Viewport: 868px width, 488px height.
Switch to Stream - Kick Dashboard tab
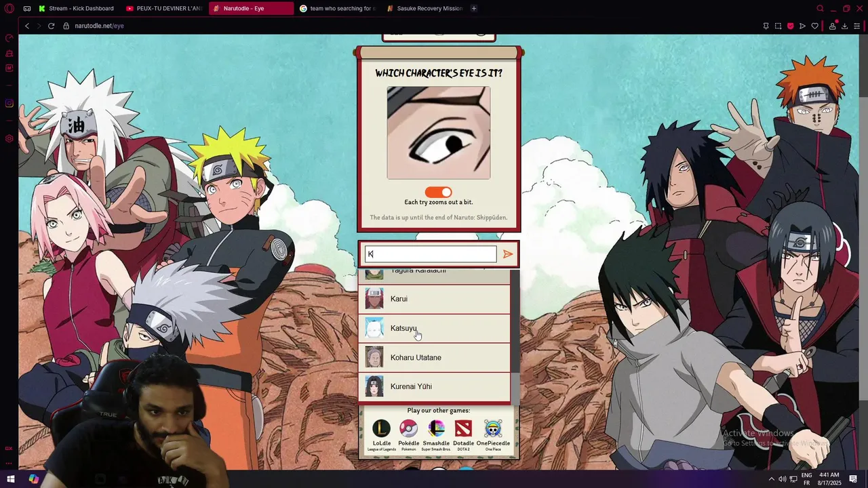click(76, 8)
